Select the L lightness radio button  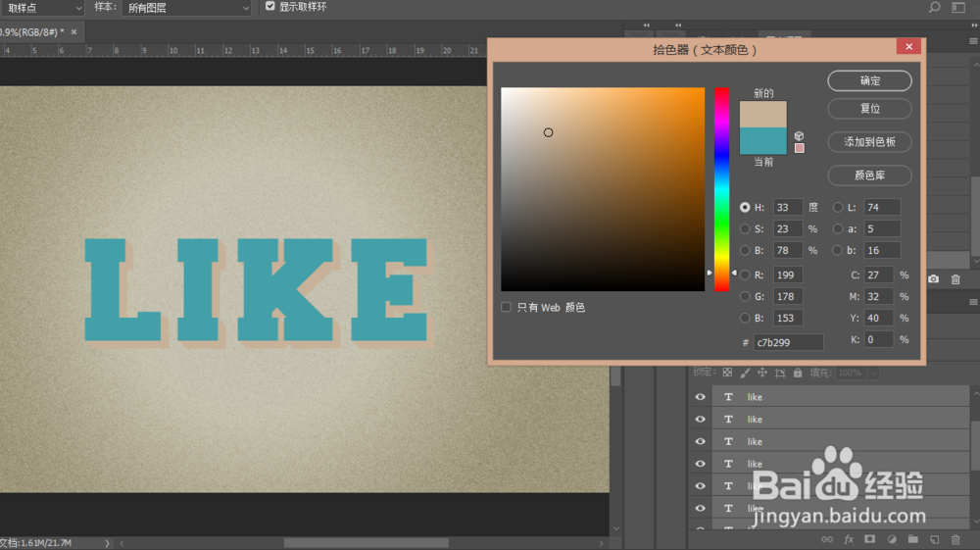pyautogui.click(x=838, y=207)
